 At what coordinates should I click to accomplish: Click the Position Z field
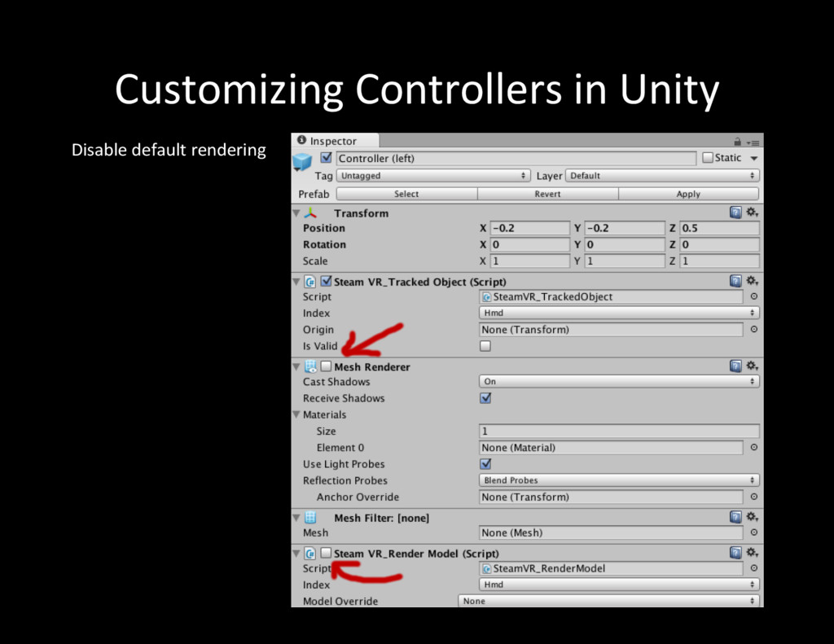click(x=720, y=228)
